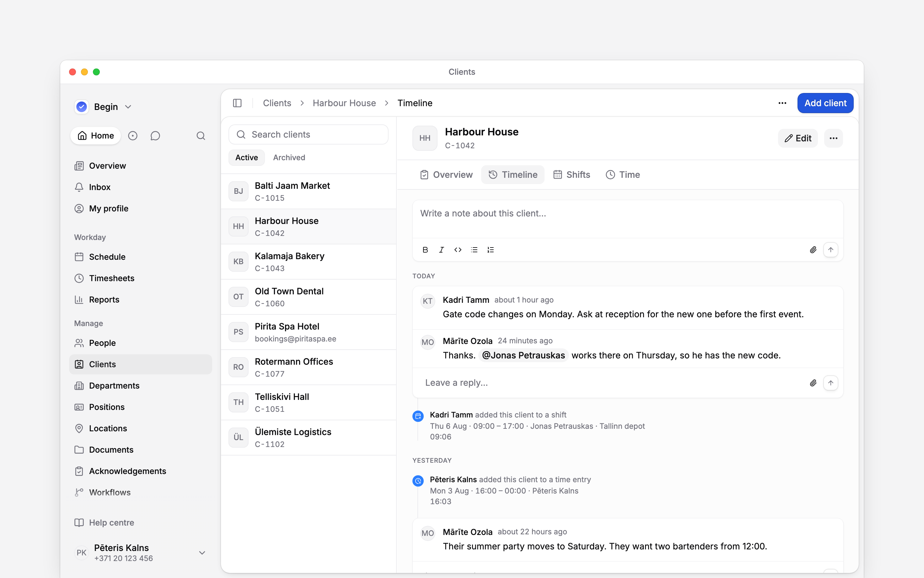Go to Clients in the breadcrumb
Image resolution: width=924 pixels, height=578 pixels.
tap(277, 103)
